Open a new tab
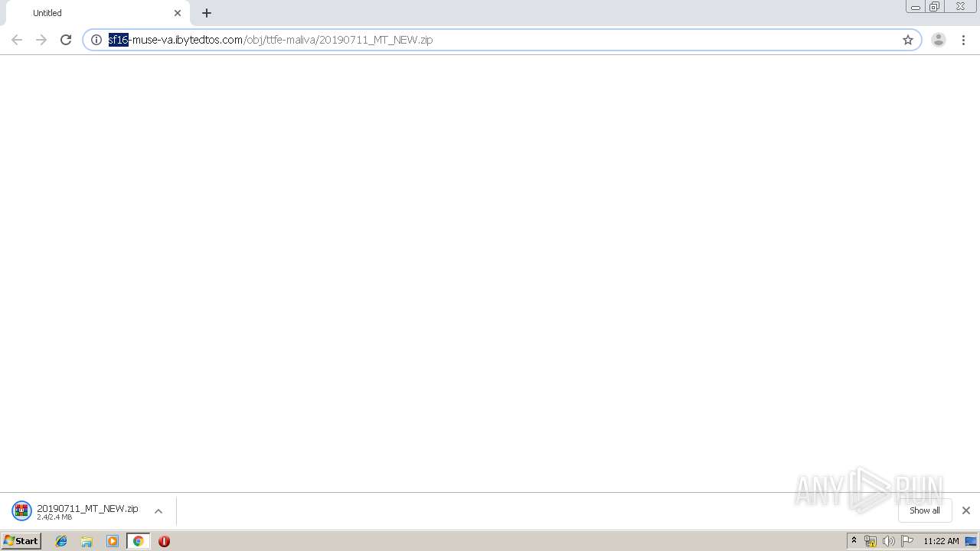 click(x=207, y=13)
